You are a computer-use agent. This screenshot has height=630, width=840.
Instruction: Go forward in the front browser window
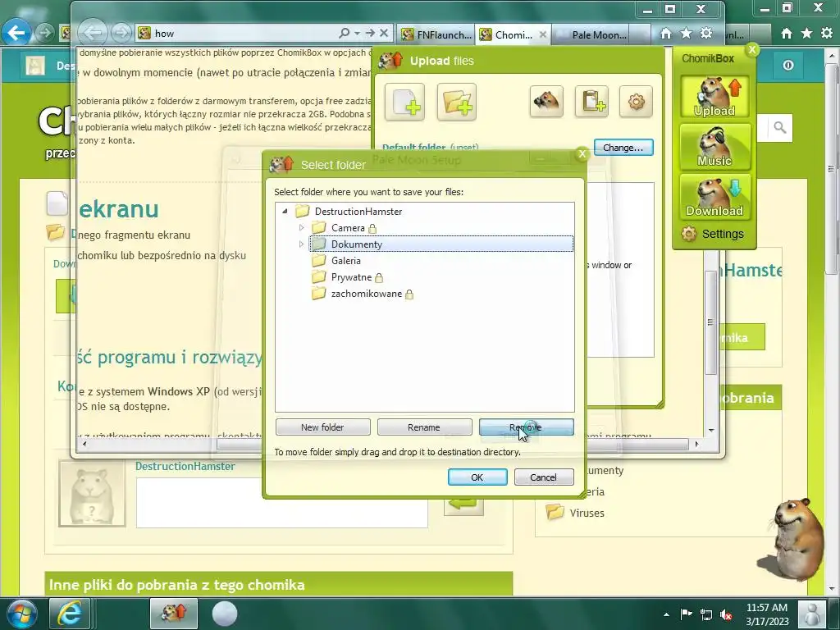click(121, 33)
